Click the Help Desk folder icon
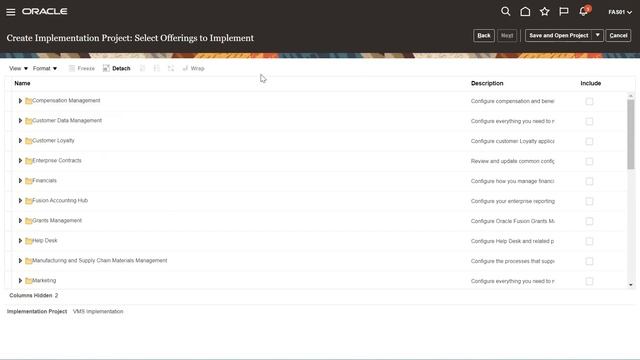This screenshot has height=360, width=640. click(28, 241)
